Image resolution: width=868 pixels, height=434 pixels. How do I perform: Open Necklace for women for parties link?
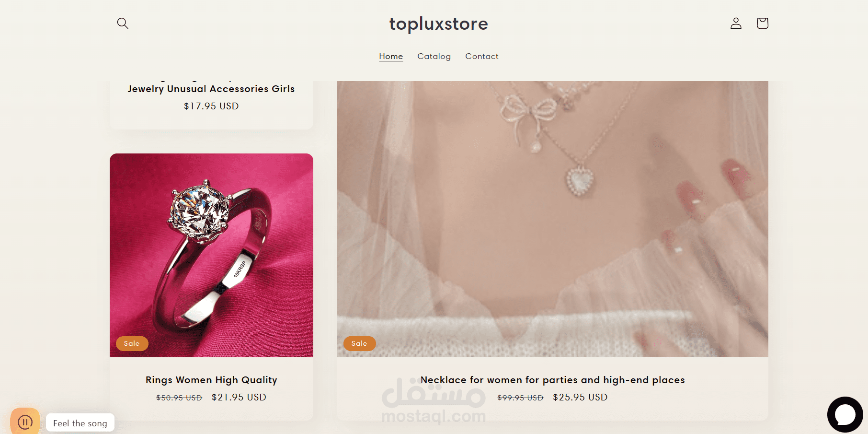coord(553,380)
